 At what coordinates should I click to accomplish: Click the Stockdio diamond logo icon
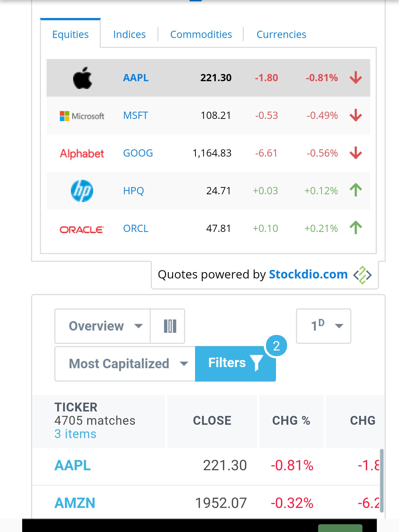click(362, 275)
